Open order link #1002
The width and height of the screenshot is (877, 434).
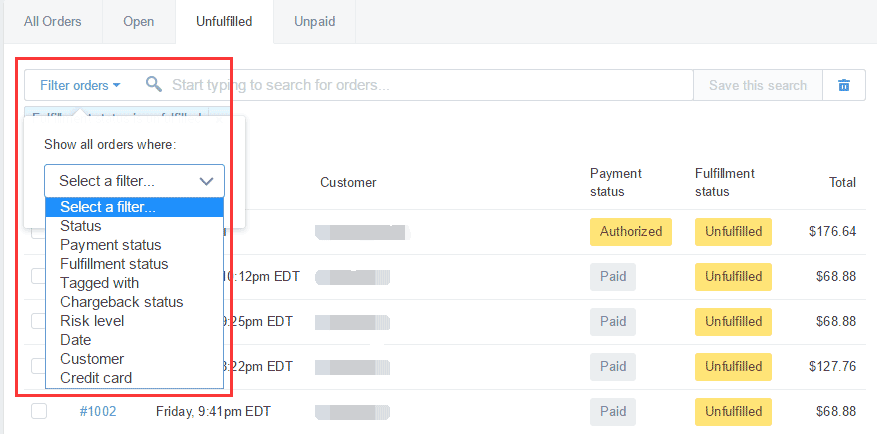[96, 411]
